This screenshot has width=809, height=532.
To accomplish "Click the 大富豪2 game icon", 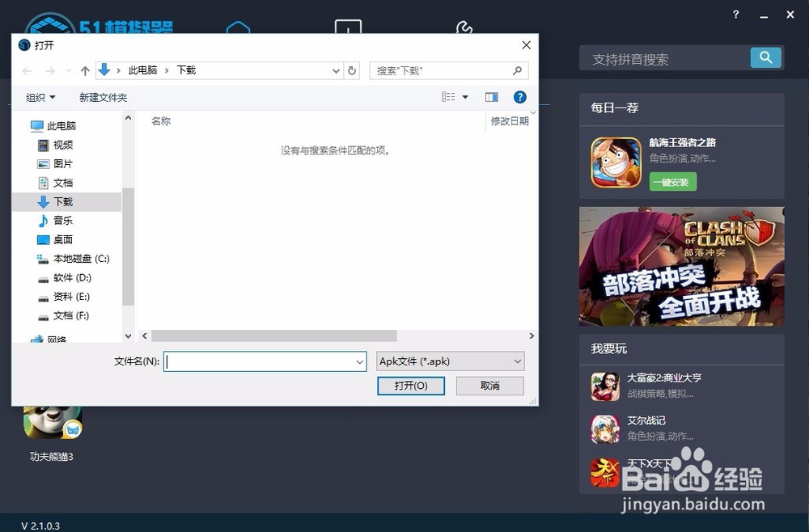I will [x=604, y=386].
